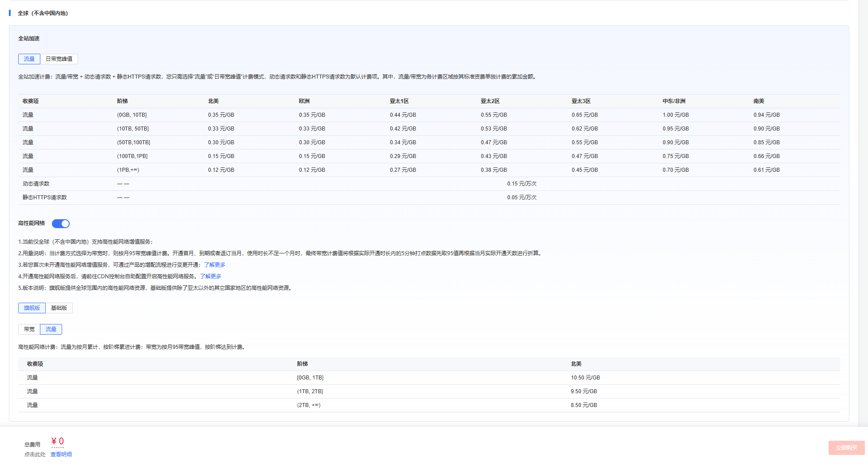Click the 中东/非洲 column header
This screenshot has height=466, width=868.
coord(674,101)
